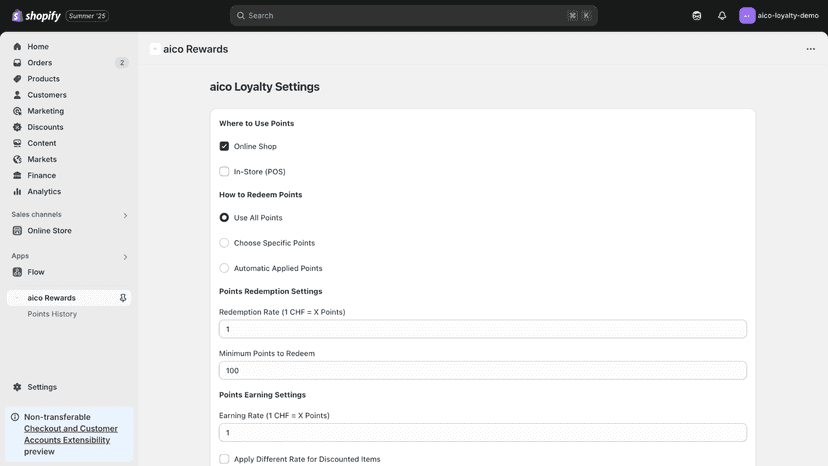Screen dimensions: 828x466
Task: Expand the Sales channels section chevron
Action: click(125, 216)
